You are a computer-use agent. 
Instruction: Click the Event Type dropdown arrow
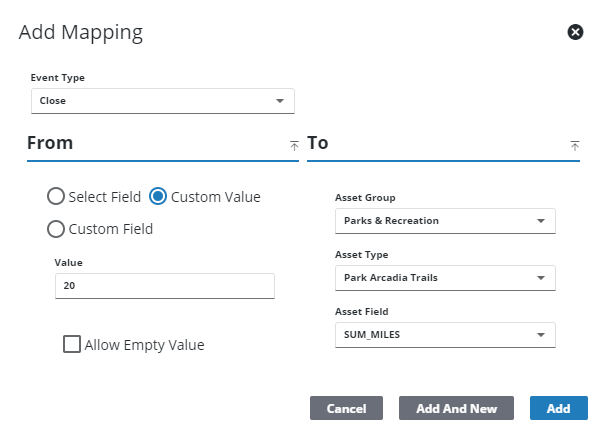pyautogui.click(x=280, y=101)
